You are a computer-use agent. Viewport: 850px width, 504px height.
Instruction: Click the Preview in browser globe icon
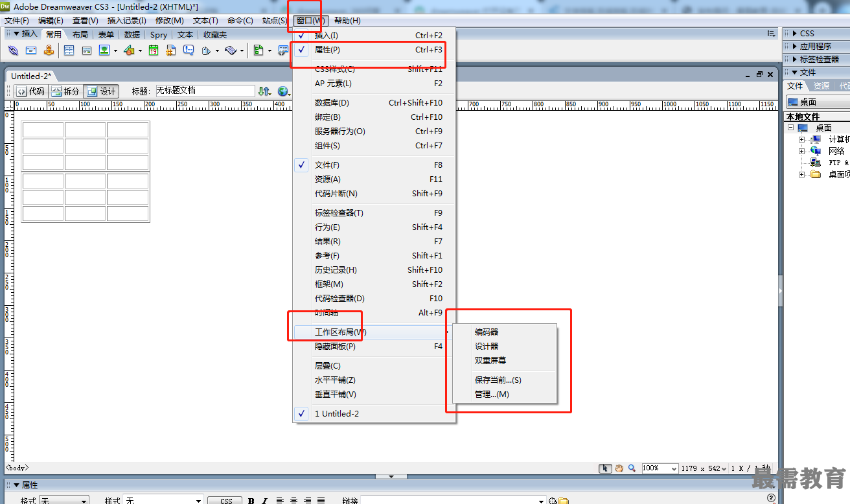pyautogui.click(x=282, y=91)
